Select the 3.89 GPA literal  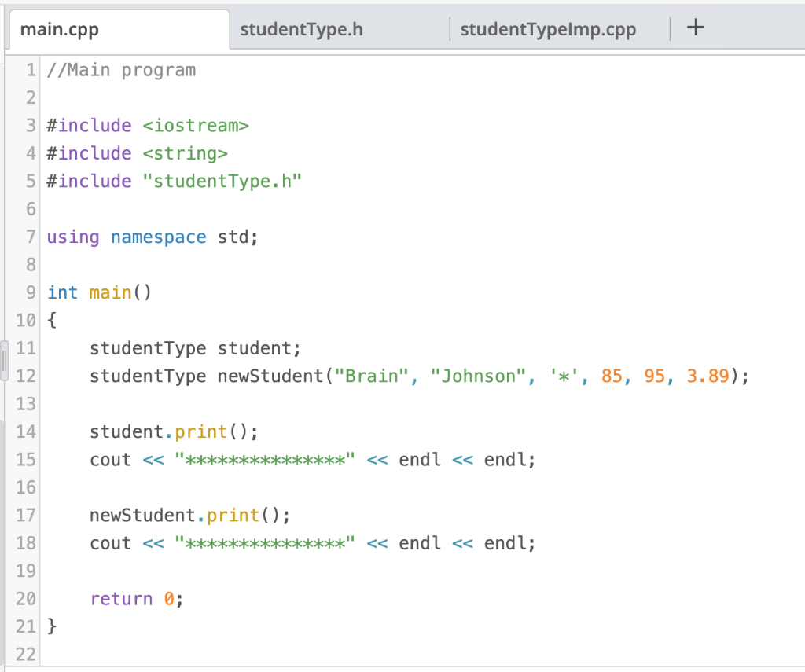tap(706, 376)
